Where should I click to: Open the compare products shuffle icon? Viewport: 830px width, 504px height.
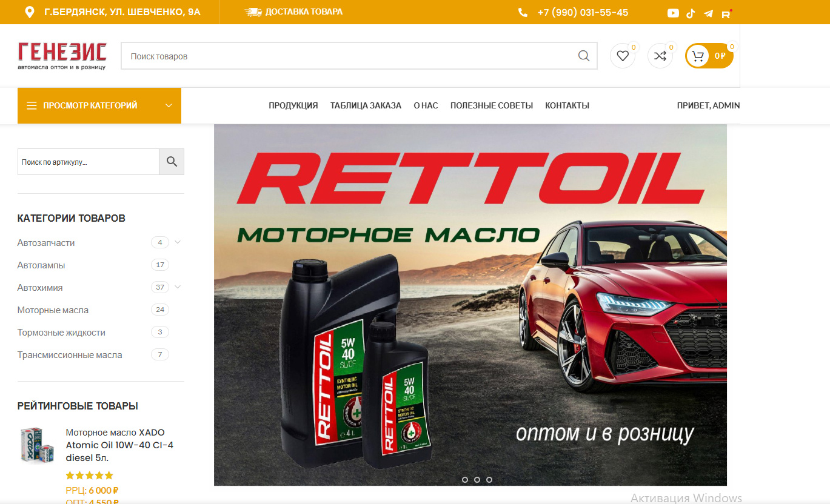pyautogui.click(x=660, y=56)
